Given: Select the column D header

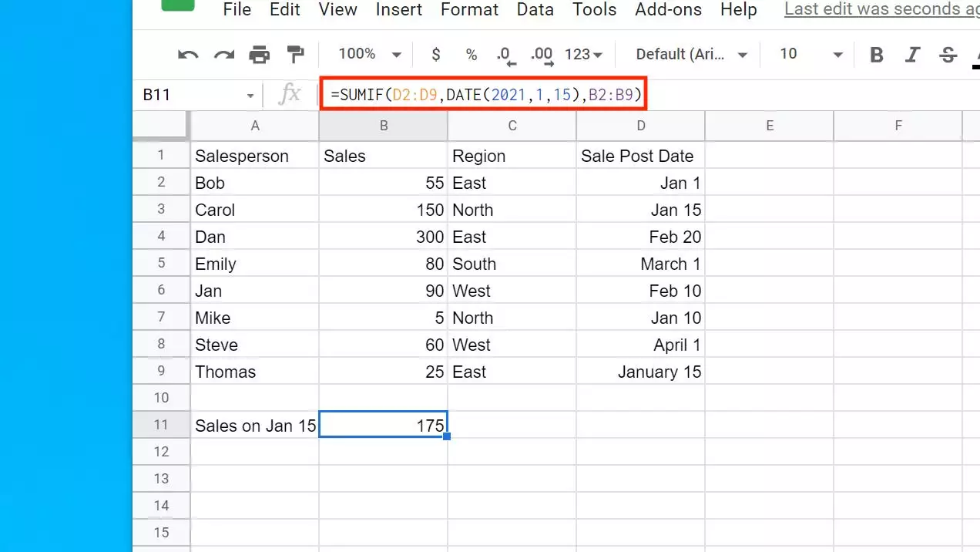Looking at the screenshot, I should point(640,126).
